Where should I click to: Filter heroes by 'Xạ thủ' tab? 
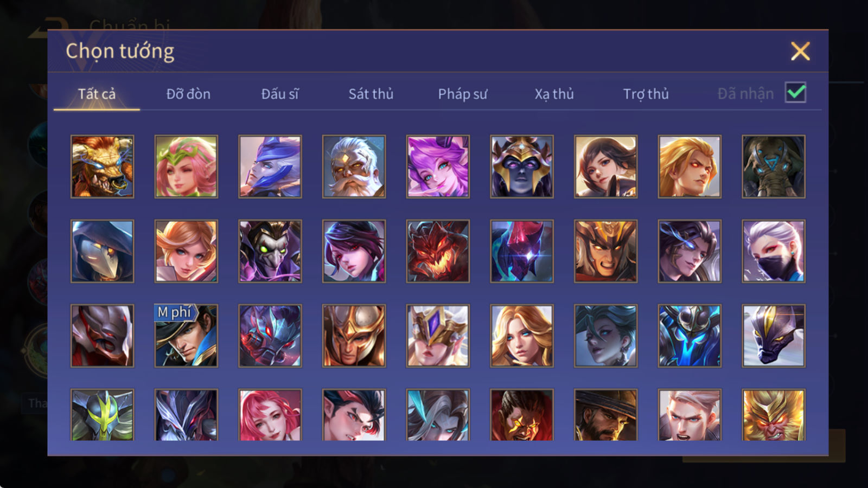click(554, 94)
